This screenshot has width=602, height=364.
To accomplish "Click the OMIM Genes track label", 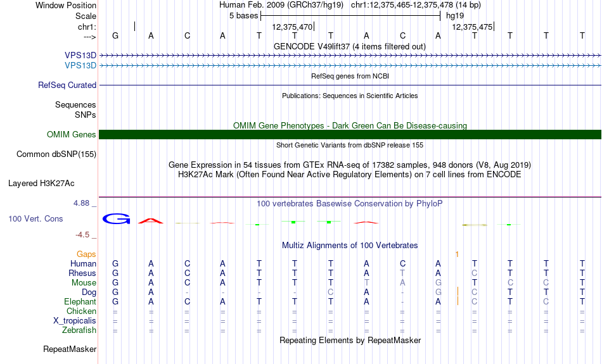I will click(x=72, y=135).
